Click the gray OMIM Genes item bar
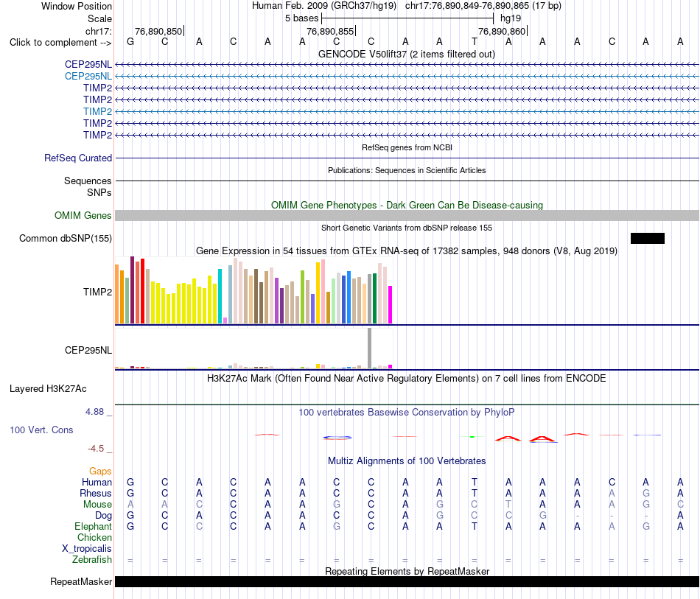 pyautogui.click(x=407, y=216)
